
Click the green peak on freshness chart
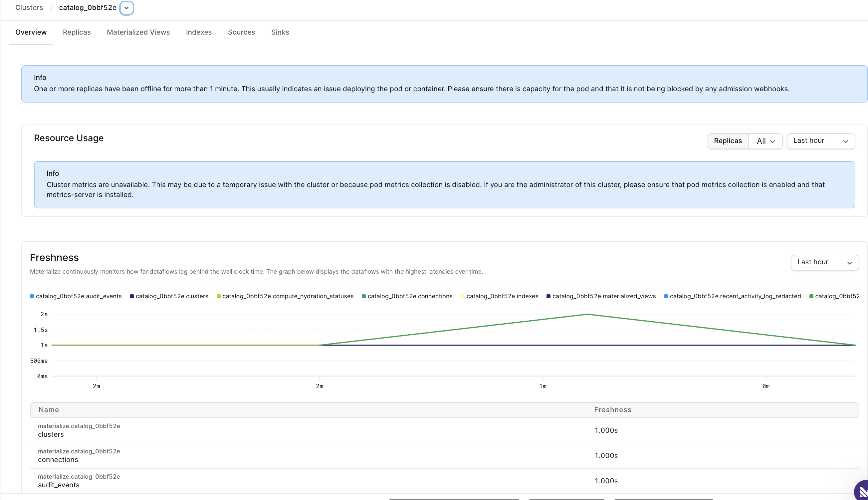(x=587, y=314)
